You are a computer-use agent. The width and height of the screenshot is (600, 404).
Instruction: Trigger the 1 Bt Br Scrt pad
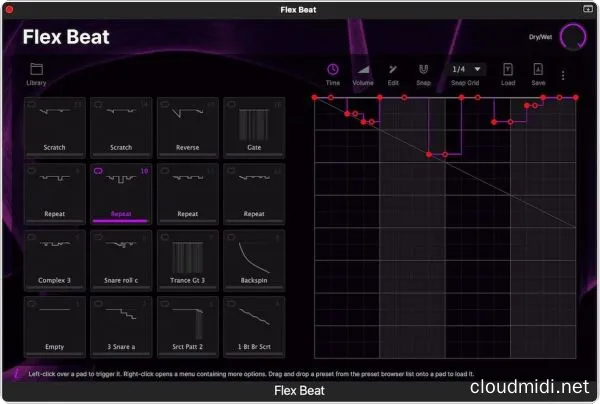click(x=254, y=327)
